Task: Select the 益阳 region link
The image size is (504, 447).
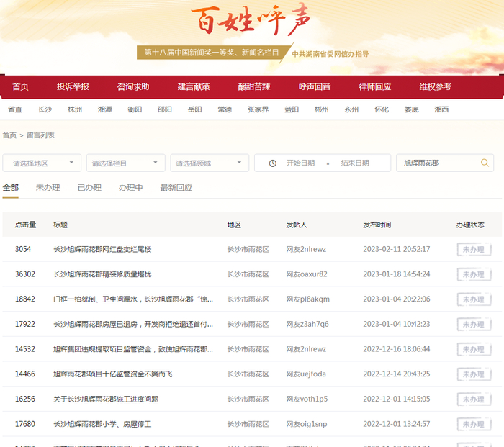Action: coord(292,109)
